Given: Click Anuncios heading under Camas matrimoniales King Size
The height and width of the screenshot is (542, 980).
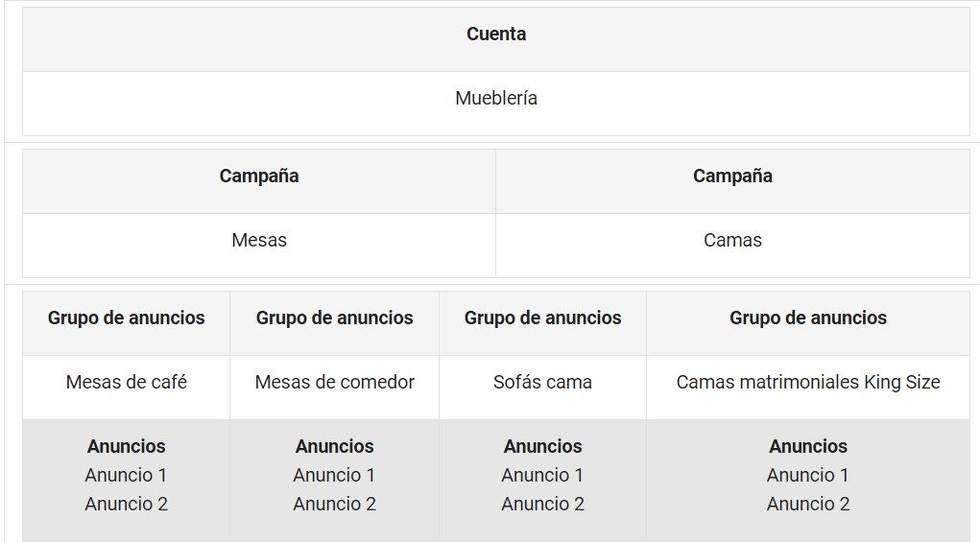Looking at the screenshot, I should point(808,447).
